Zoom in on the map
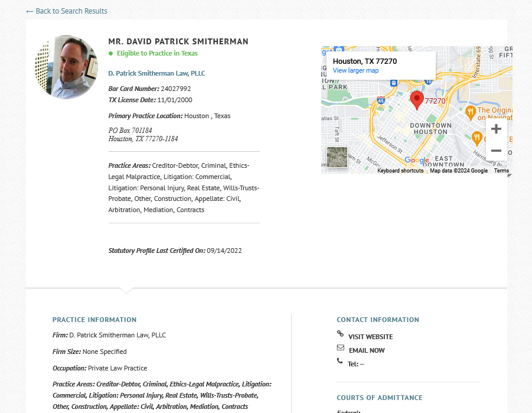 click(x=496, y=129)
